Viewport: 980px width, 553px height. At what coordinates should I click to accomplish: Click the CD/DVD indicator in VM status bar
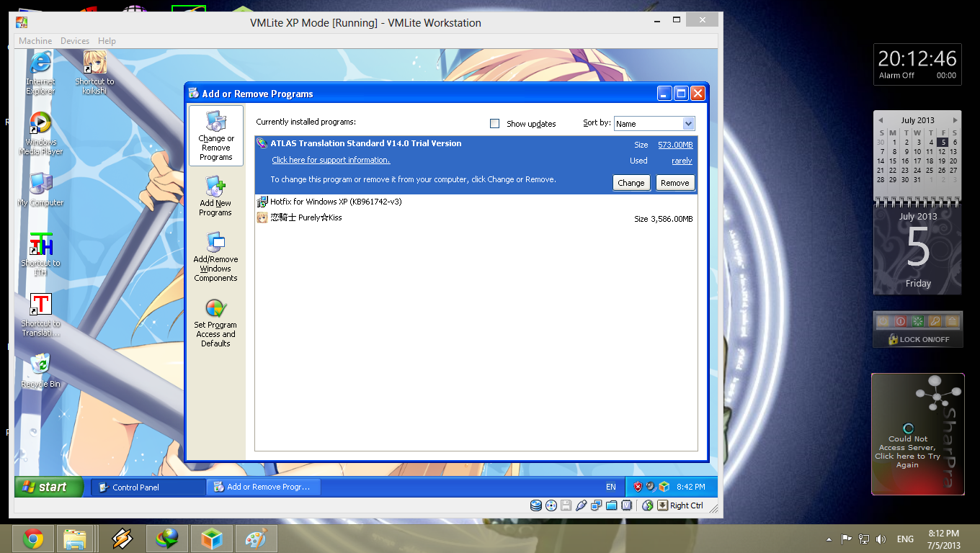point(551,505)
